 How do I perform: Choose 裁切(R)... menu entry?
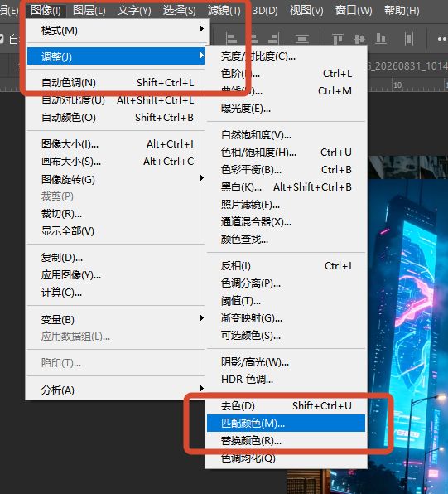pyautogui.click(x=116, y=214)
